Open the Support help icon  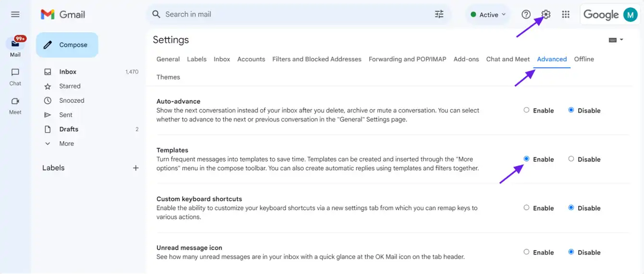pyautogui.click(x=526, y=14)
